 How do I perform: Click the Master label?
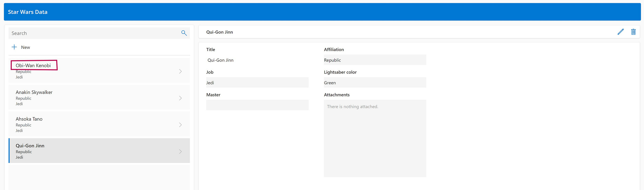[213, 95]
